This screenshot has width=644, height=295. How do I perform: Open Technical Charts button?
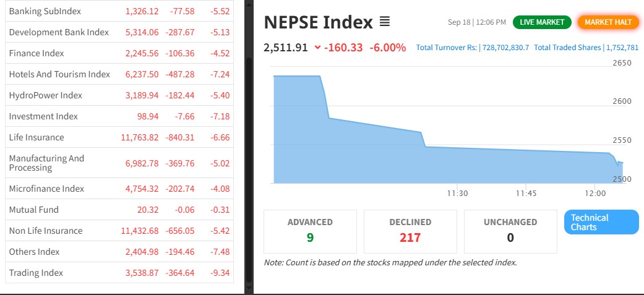tap(601, 223)
